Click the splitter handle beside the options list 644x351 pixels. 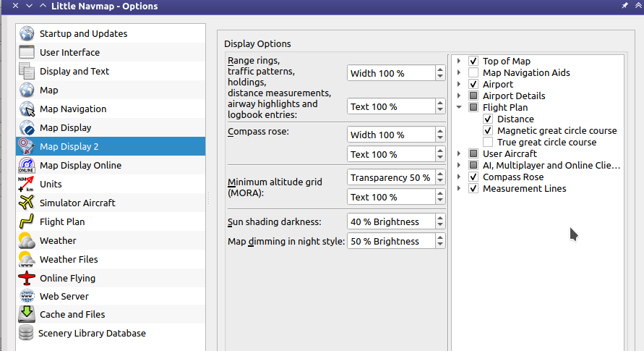[x=209, y=198]
